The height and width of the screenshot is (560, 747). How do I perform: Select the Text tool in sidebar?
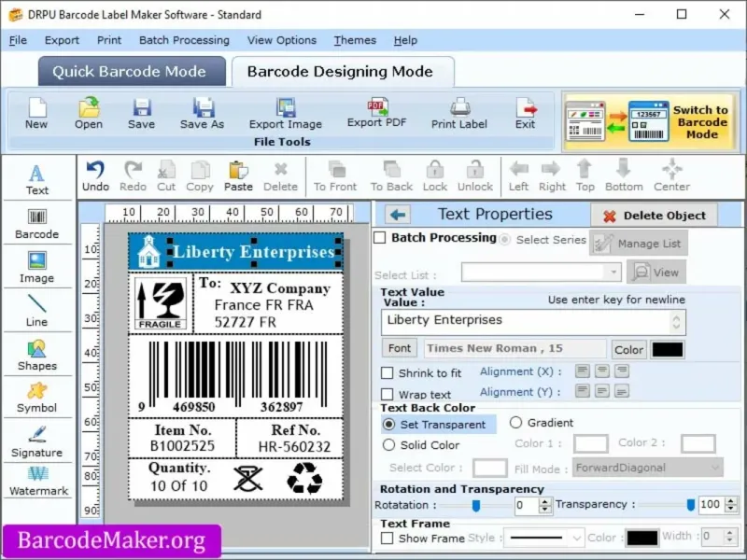pos(37,180)
